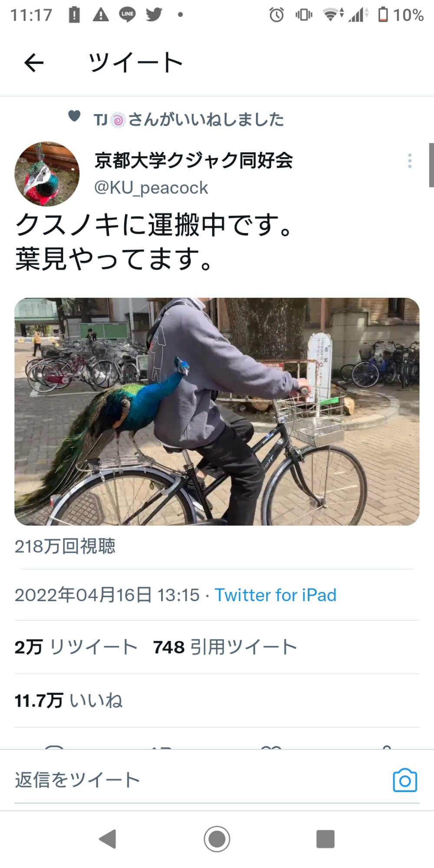434x868 pixels.
Task: View the 11.7万 いいね list
Action: click(69, 700)
